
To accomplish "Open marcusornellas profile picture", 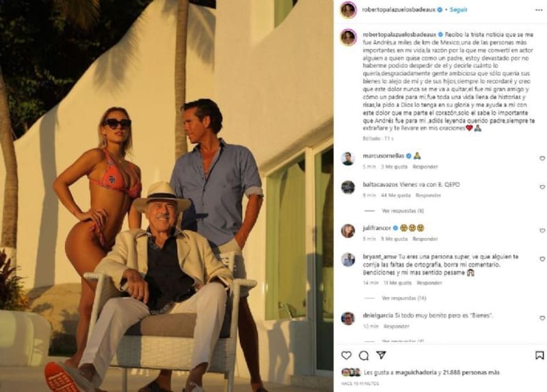I will 348,159.
